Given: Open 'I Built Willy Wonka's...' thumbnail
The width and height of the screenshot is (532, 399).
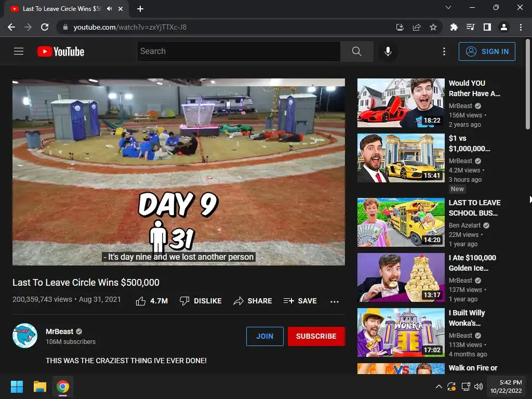Looking at the screenshot, I should point(401,332).
